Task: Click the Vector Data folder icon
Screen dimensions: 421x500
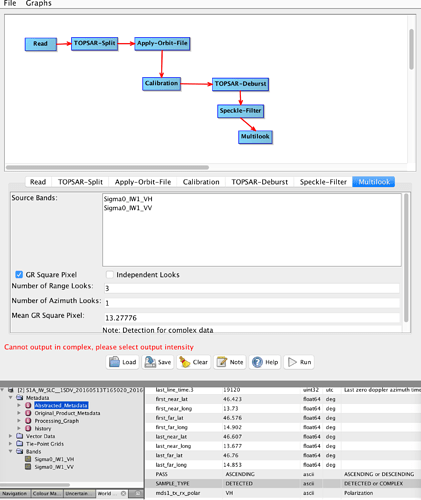Action: pos(20,436)
